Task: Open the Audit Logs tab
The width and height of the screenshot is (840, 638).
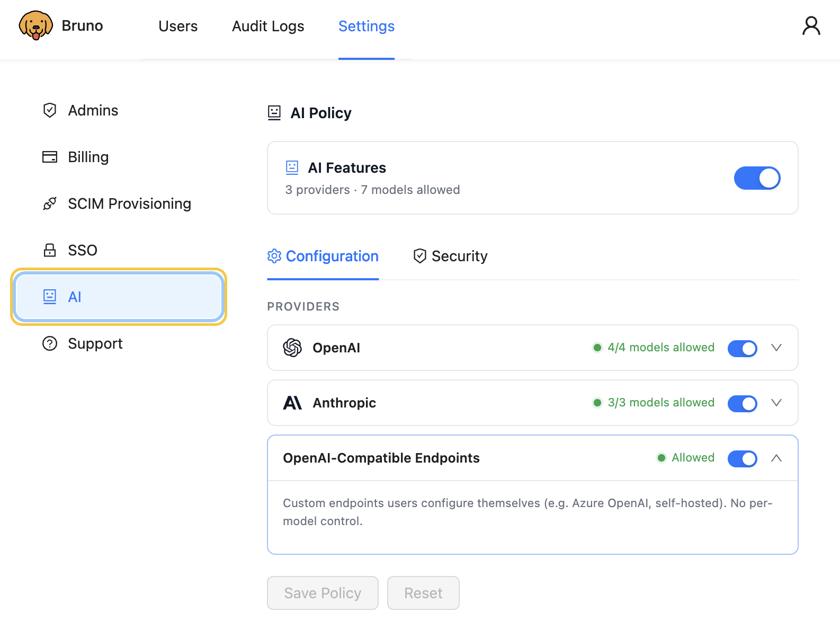Action: pyautogui.click(x=268, y=26)
